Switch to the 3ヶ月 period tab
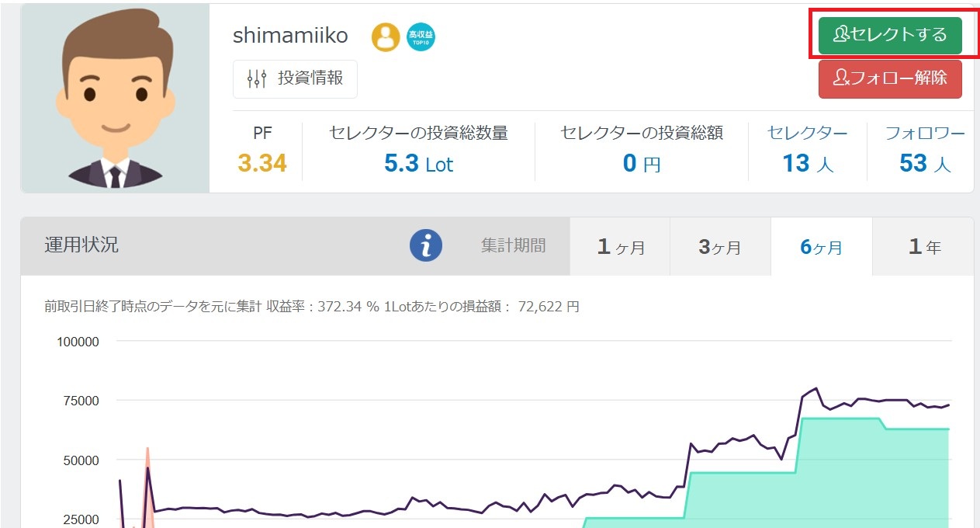The width and height of the screenshot is (980, 528). (x=720, y=247)
